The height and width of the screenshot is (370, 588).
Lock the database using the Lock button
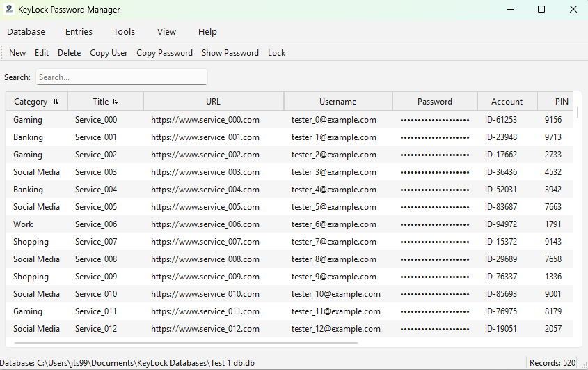coord(276,53)
